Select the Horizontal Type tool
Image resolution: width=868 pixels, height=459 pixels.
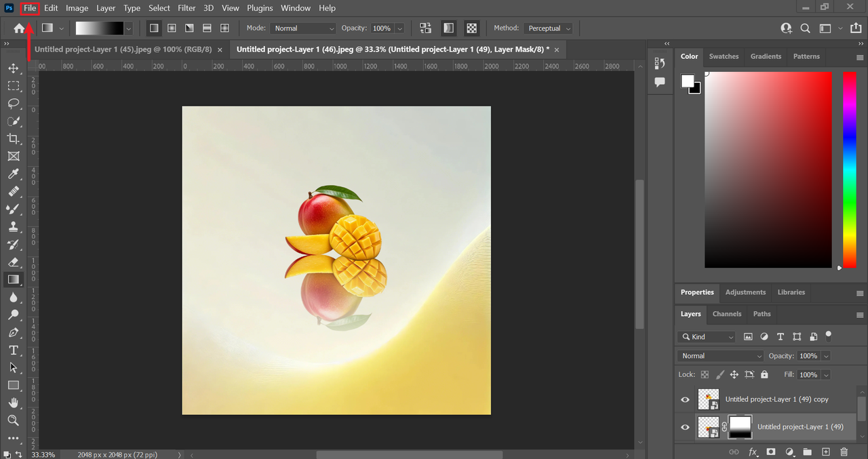point(13,350)
